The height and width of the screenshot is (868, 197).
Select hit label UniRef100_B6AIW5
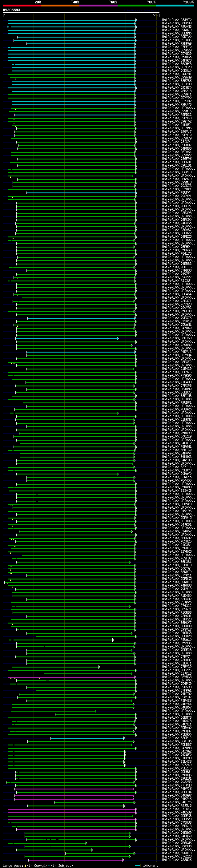[176, 741]
